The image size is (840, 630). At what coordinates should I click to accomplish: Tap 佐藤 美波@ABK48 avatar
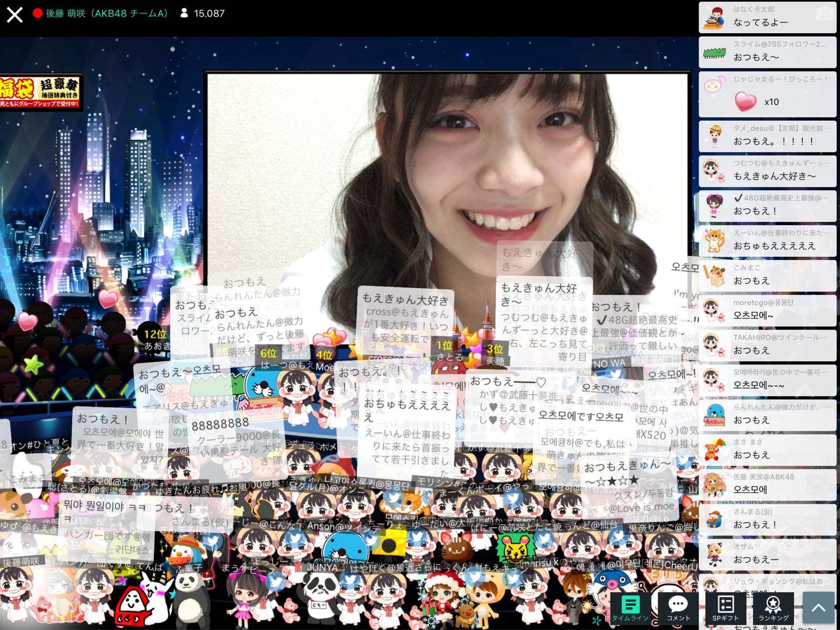(x=714, y=485)
